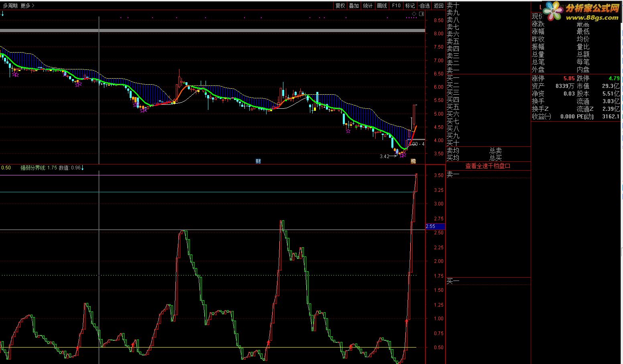623x364 pixels.
Task: Click the gray horizontal band near 8.00
Action: 212,31
